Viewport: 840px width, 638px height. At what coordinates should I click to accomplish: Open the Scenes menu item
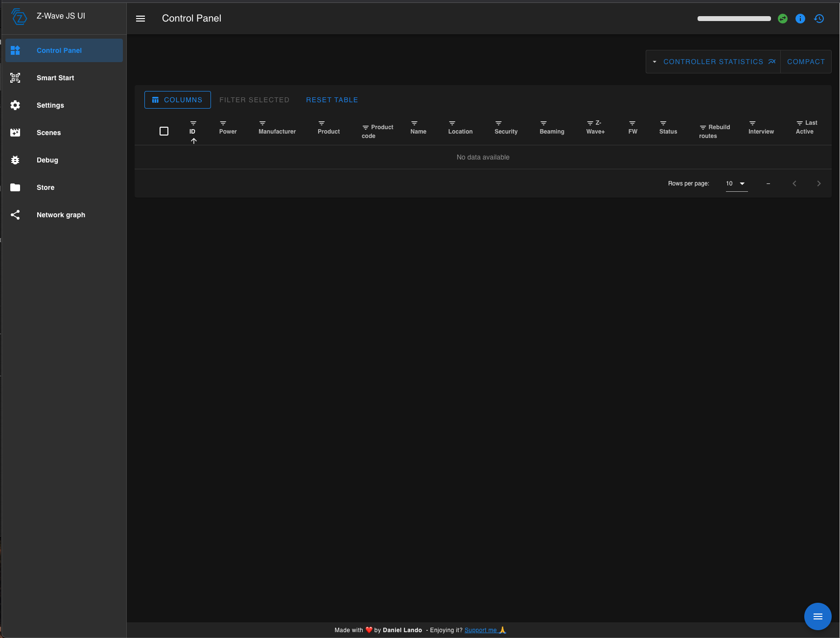(64, 133)
